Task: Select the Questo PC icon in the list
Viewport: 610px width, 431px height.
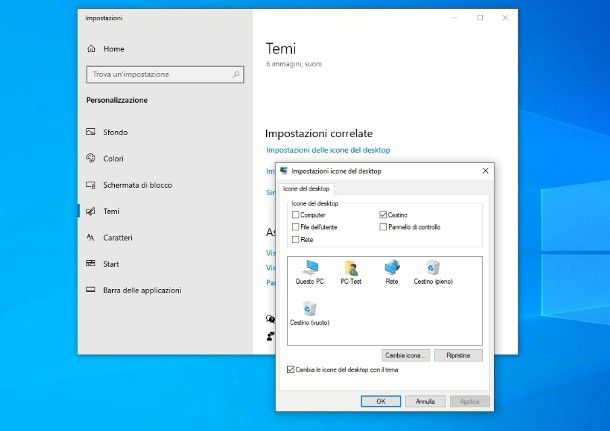Action: [310, 272]
